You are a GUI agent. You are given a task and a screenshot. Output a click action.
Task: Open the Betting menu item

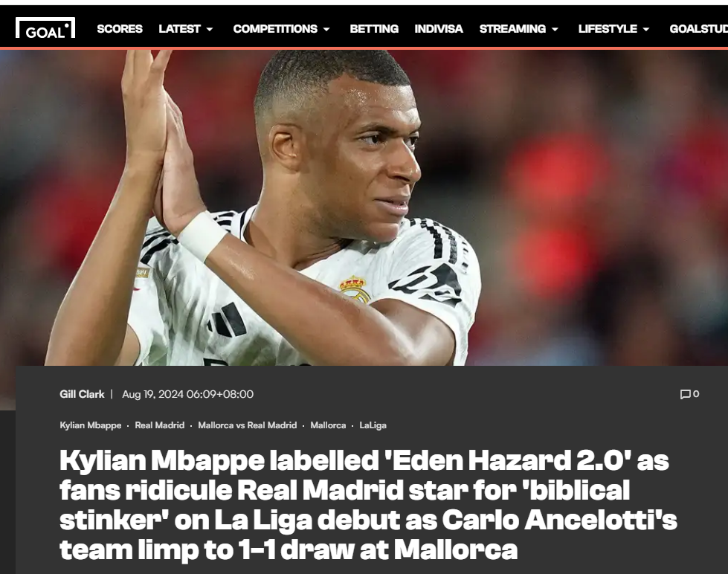click(374, 29)
